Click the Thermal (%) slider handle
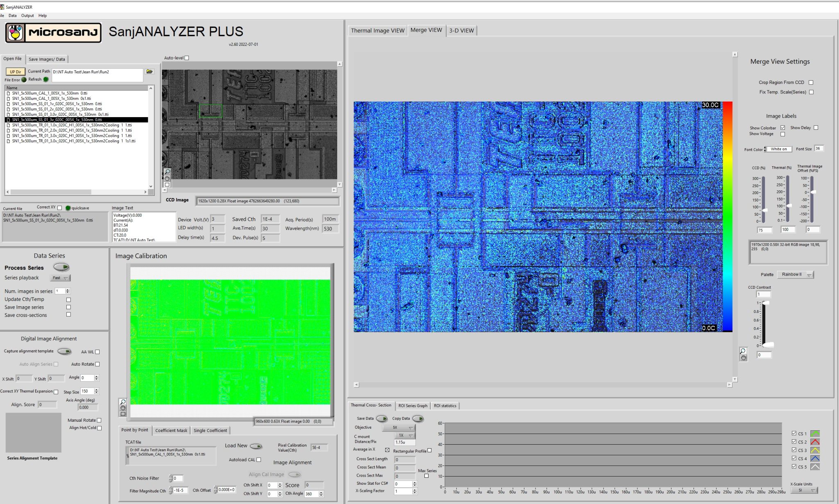Image resolution: width=839 pixels, height=504 pixels. pos(789,206)
